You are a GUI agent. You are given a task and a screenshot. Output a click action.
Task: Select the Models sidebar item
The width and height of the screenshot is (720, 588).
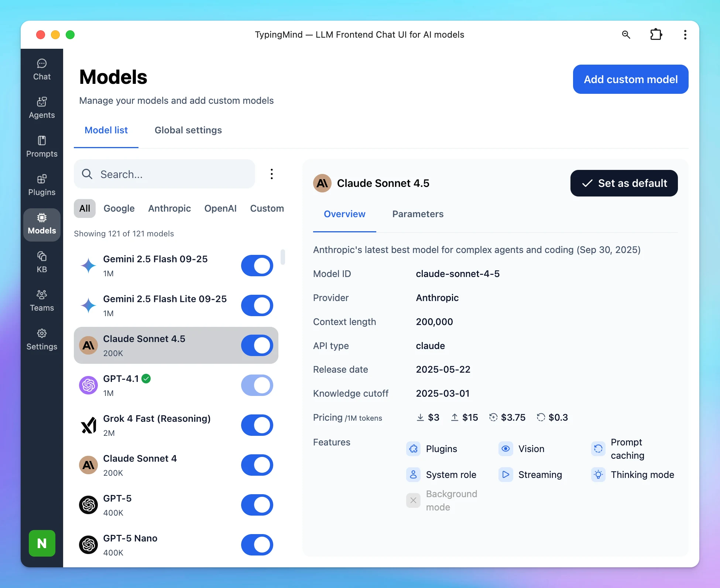pyautogui.click(x=42, y=225)
